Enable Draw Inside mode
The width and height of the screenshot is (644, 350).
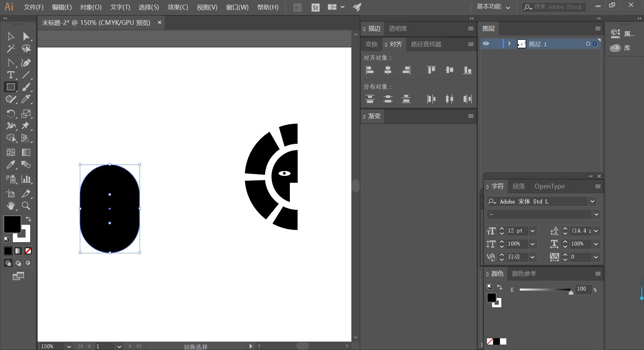tap(28, 263)
